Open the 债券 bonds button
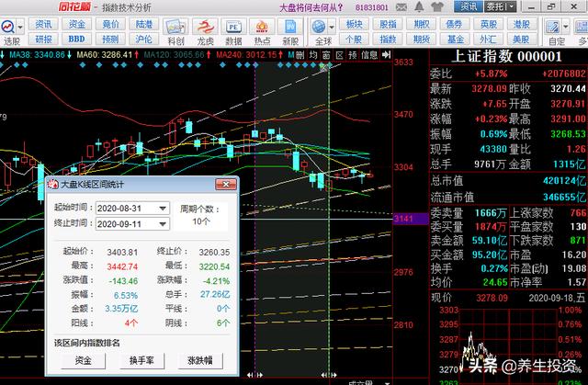This screenshot has width=588, height=385. [x=455, y=25]
